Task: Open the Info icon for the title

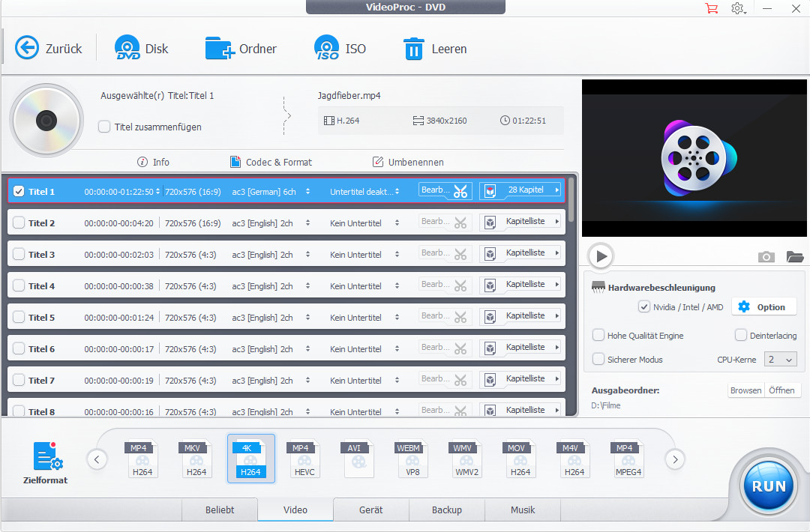Action: [142, 162]
